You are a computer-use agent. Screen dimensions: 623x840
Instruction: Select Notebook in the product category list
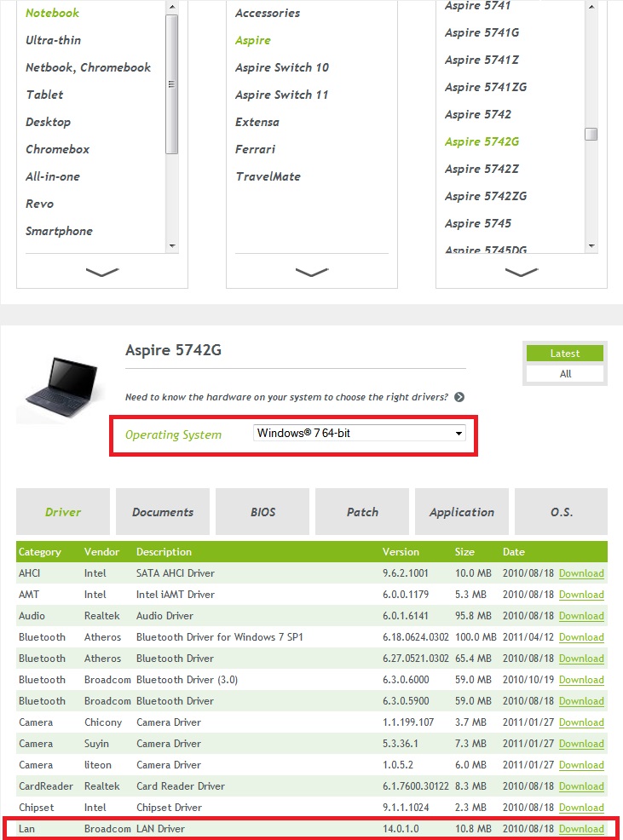[53, 13]
